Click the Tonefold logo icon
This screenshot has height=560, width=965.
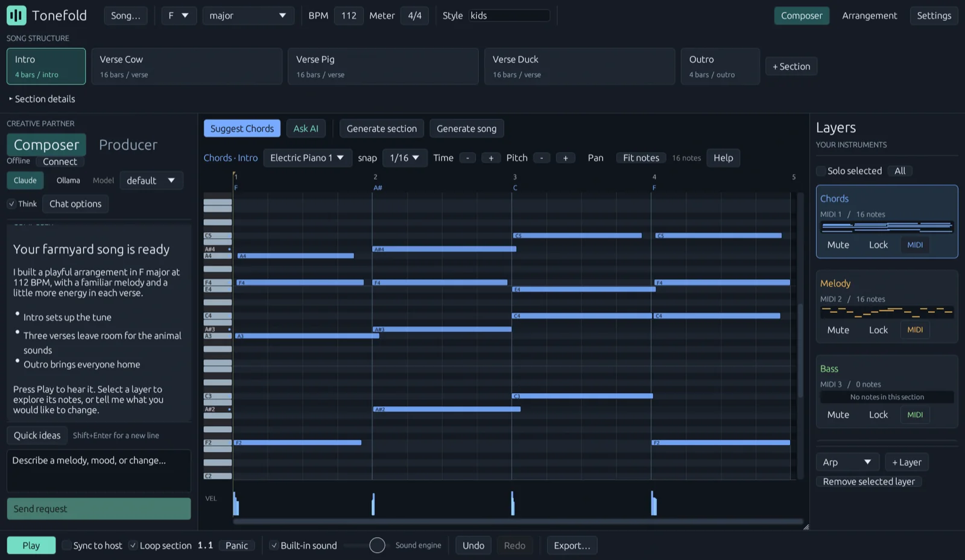tap(16, 16)
